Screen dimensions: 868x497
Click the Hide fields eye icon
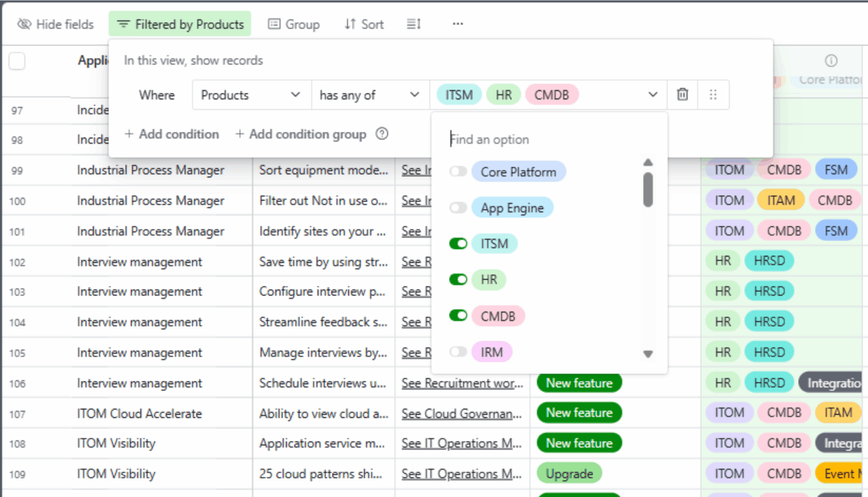[x=24, y=24]
